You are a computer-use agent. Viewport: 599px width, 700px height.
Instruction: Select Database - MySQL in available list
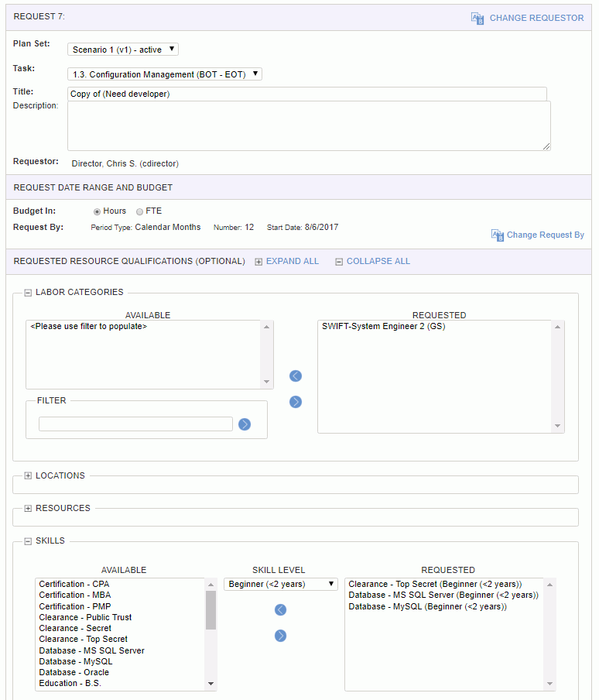(75, 661)
